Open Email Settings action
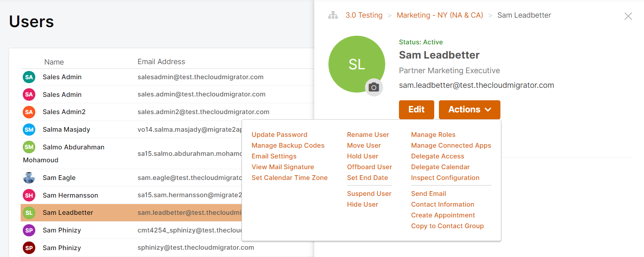Image resolution: width=644 pixels, height=257 pixels. point(274,156)
